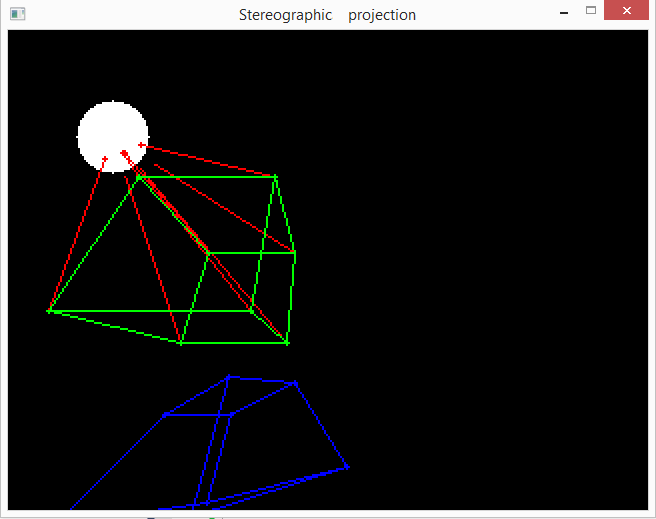This screenshot has width=656, height=519.
Task: Select the far-left green cube vertex
Action: tap(49, 311)
